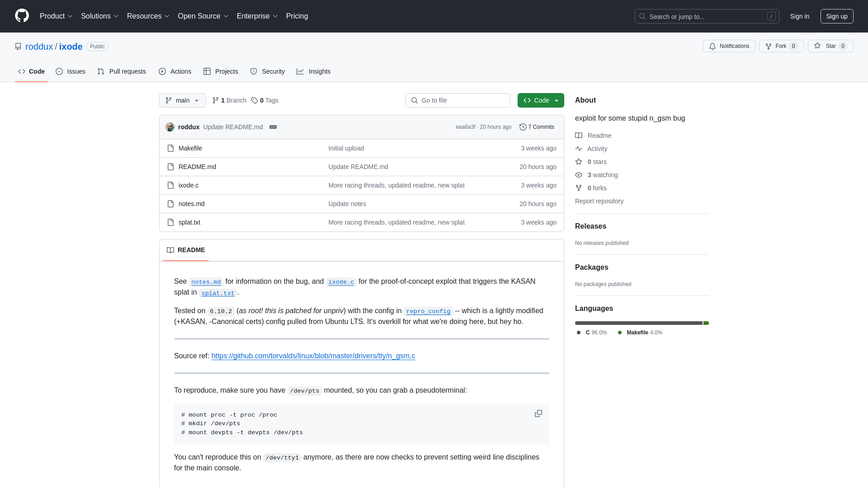Click the n_gsm source reference link

coord(313,356)
